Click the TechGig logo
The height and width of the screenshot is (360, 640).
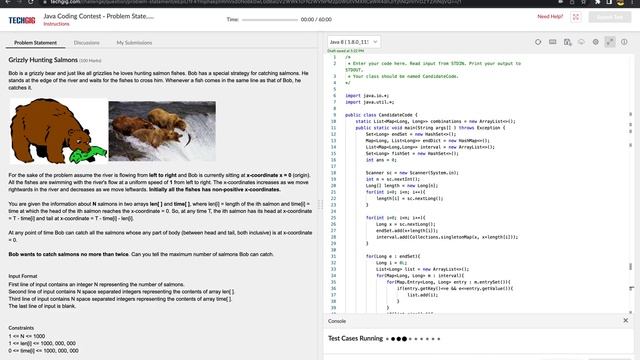point(22,20)
